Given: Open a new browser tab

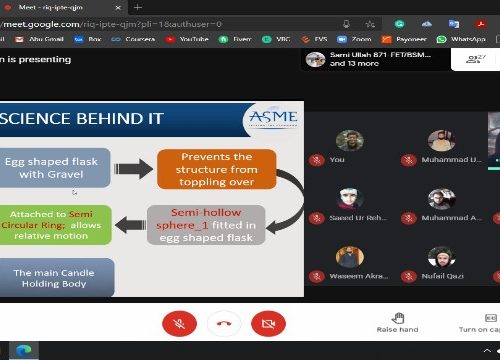Looking at the screenshot, I should 138,7.
